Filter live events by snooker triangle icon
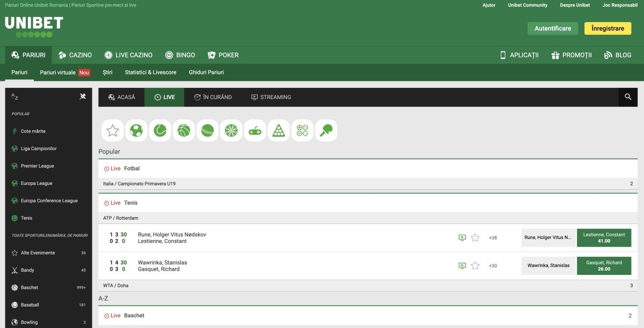Viewport: 644px width, 328px height. [279, 130]
